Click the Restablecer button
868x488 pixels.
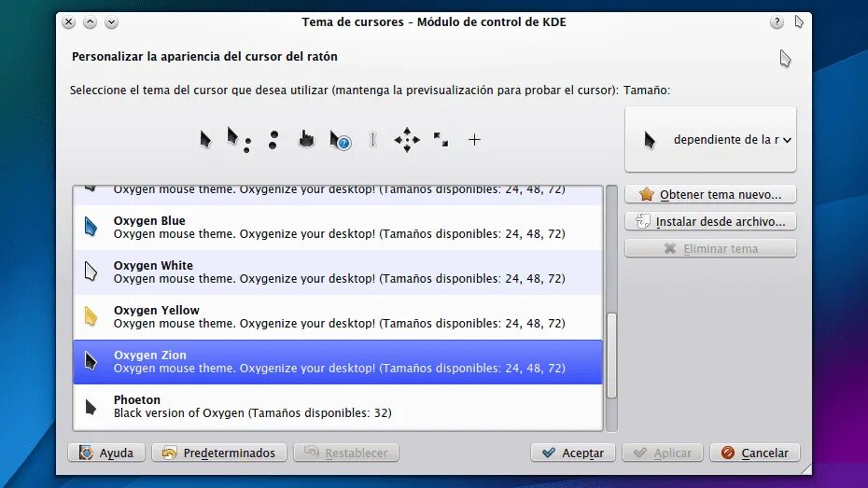346,453
